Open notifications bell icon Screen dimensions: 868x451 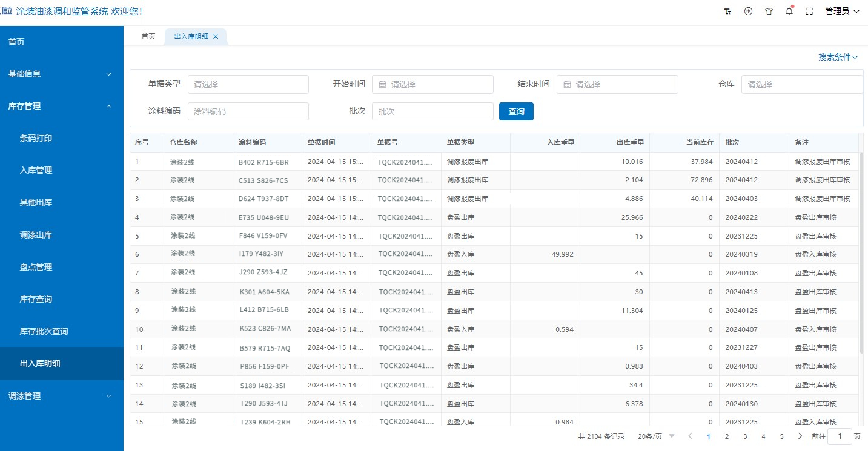[789, 12]
